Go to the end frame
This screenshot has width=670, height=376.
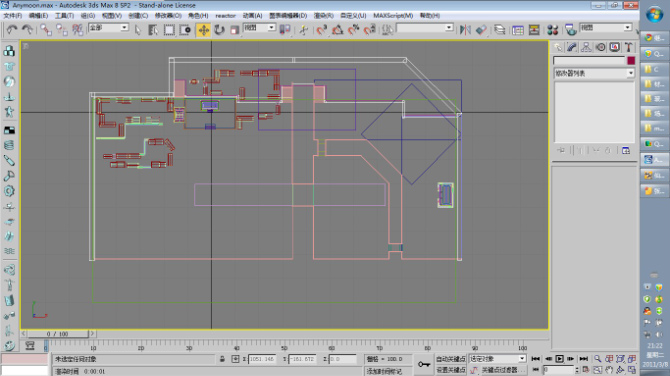pyautogui.click(x=584, y=359)
